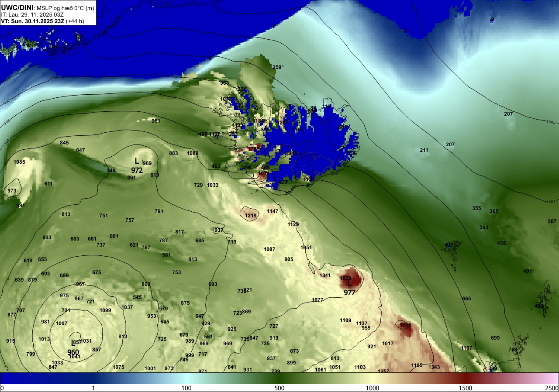
Task: Click the 1000 label on color scale
Action: pos(373,388)
